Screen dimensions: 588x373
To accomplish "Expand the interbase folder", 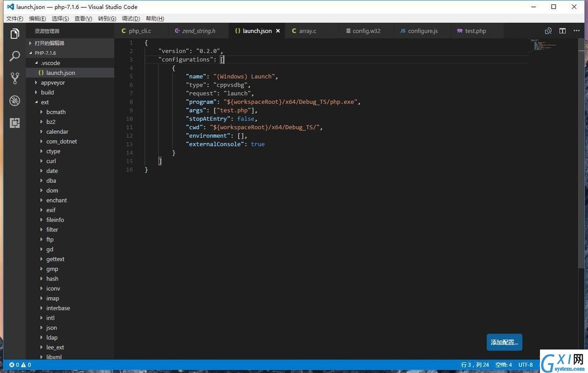I will coord(70,308).
